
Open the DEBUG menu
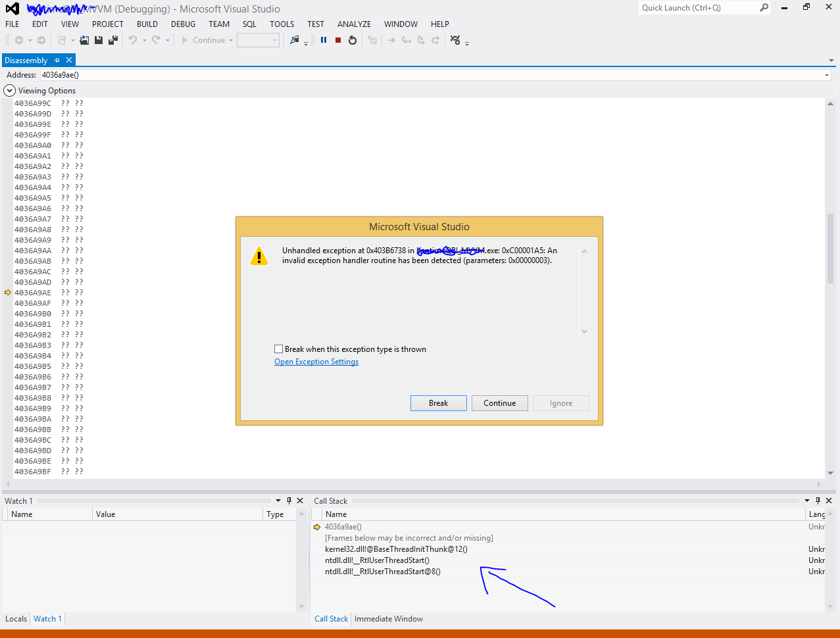182,24
